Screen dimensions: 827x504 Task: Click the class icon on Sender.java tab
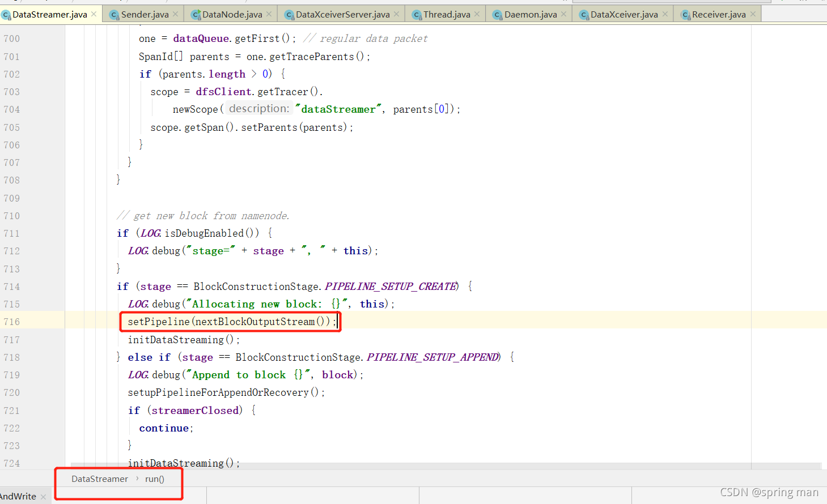click(x=114, y=15)
